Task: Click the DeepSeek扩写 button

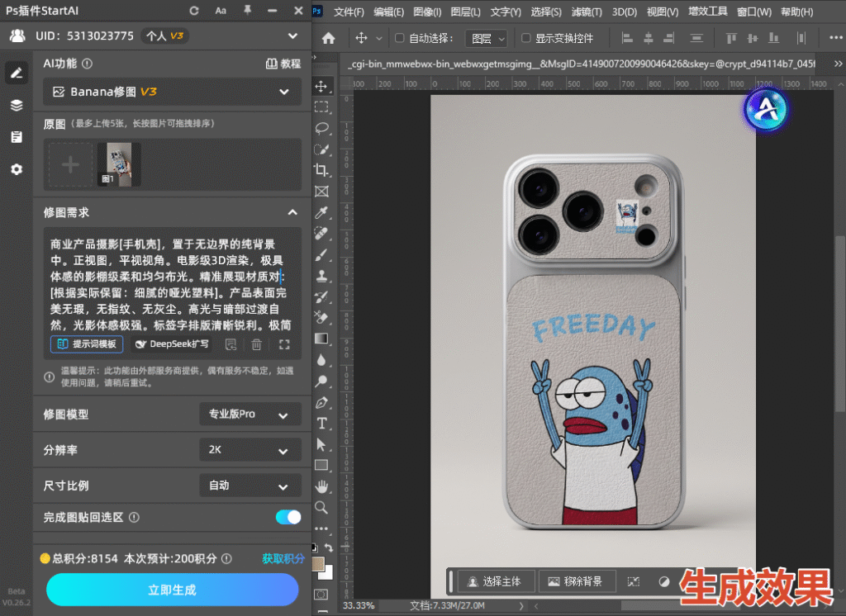Action: [x=172, y=344]
